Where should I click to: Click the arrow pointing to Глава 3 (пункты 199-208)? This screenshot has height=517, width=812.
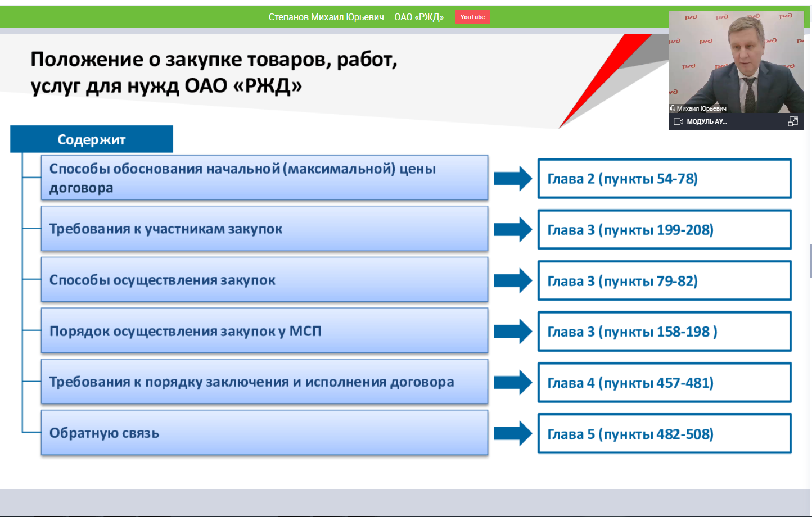[x=512, y=229]
